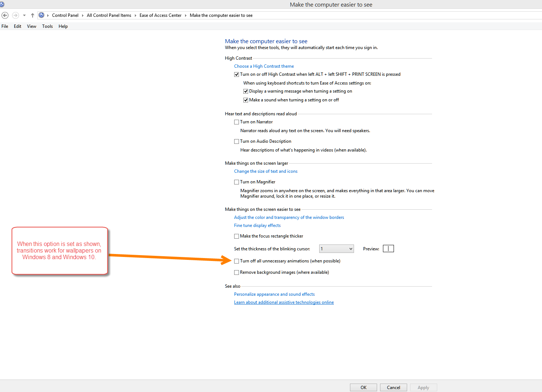This screenshot has height=392, width=542.
Task: Check Turn off all unnecessary animations
Action: (x=237, y=261)
